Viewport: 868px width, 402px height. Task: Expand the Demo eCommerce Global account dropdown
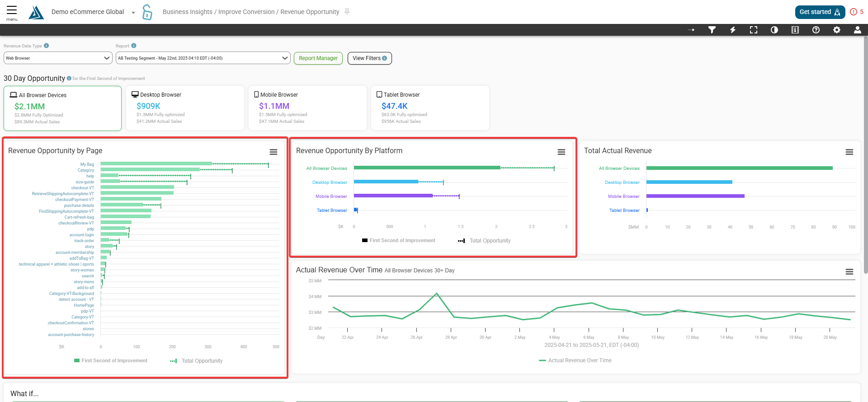(x=133, y=13)
